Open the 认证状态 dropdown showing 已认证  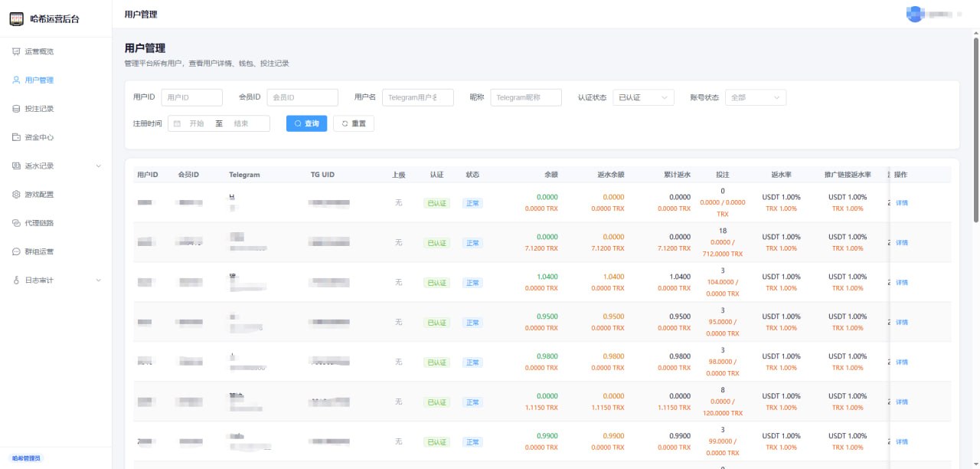click(643, 97)
